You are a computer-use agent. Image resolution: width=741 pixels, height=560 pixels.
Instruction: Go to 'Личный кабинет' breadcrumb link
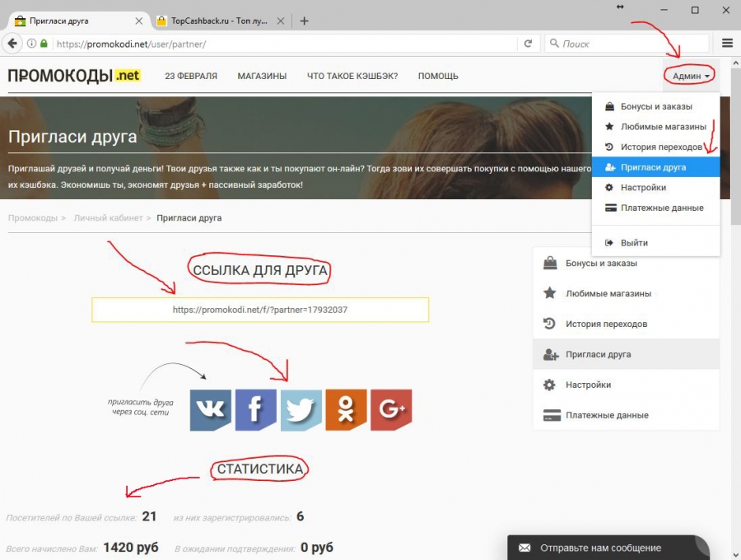[108, 218]
